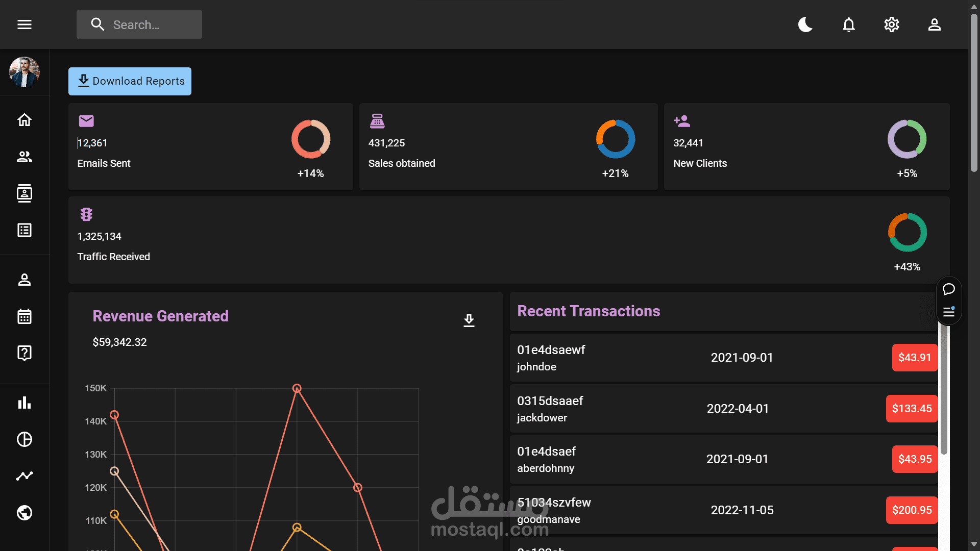Open the Home dashboard icon
The height and width of the screenshot is (551, 980).
(24, 120)
